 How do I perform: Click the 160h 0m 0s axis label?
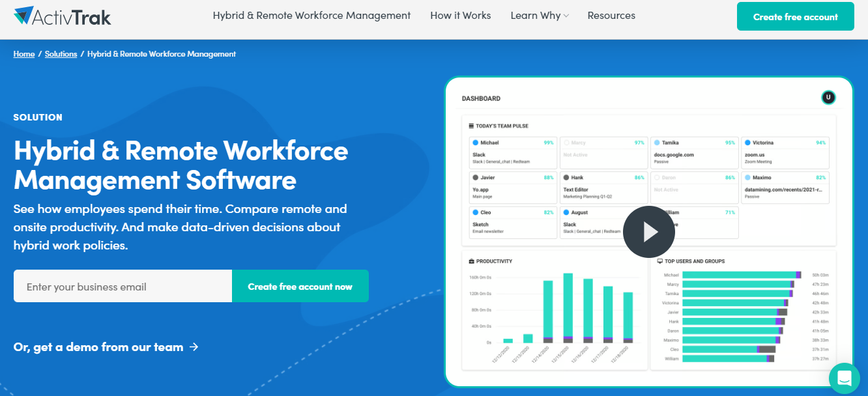(480, 277)
